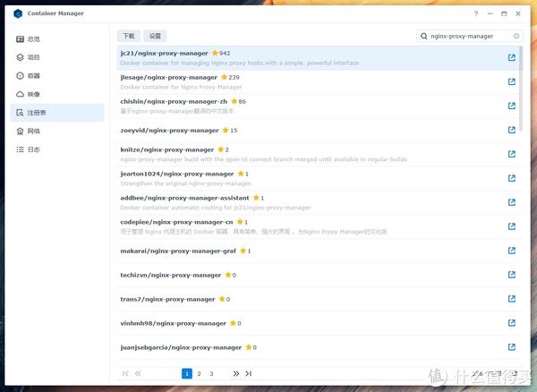537x392 pixels.
Task: Select the makarai/nginx-proxy-manager-graf row
Action: (318, 251)
